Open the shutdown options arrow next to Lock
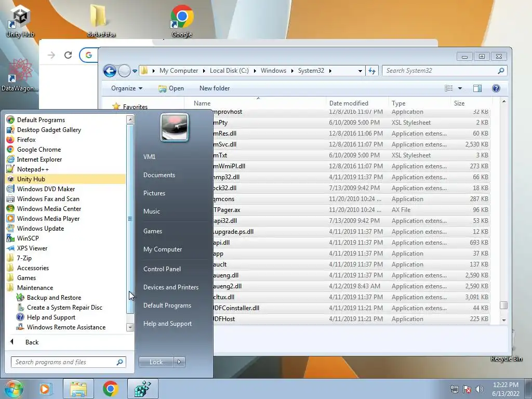The width and height of the screenshot is (532, 399). (179, 362)
